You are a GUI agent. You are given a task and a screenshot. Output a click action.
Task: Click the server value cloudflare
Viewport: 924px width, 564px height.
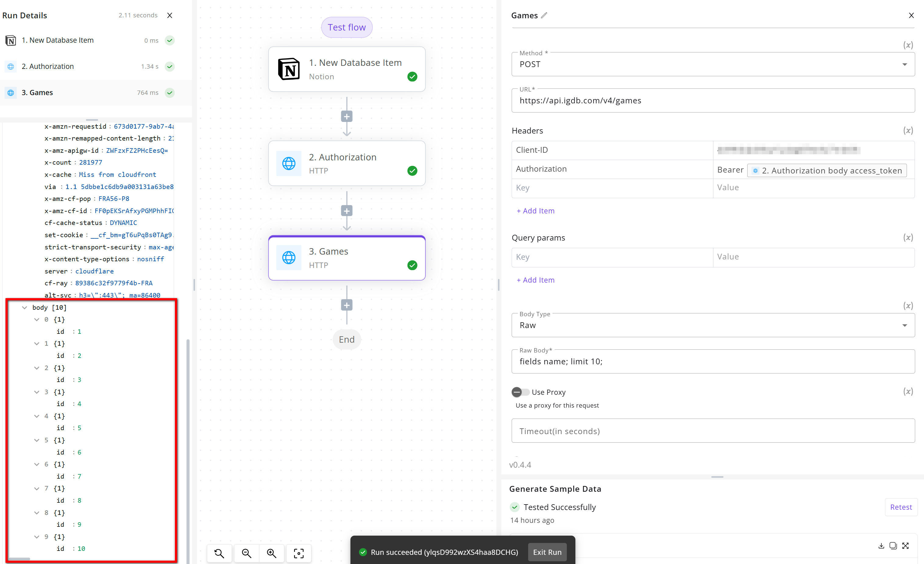click(94, 271)
